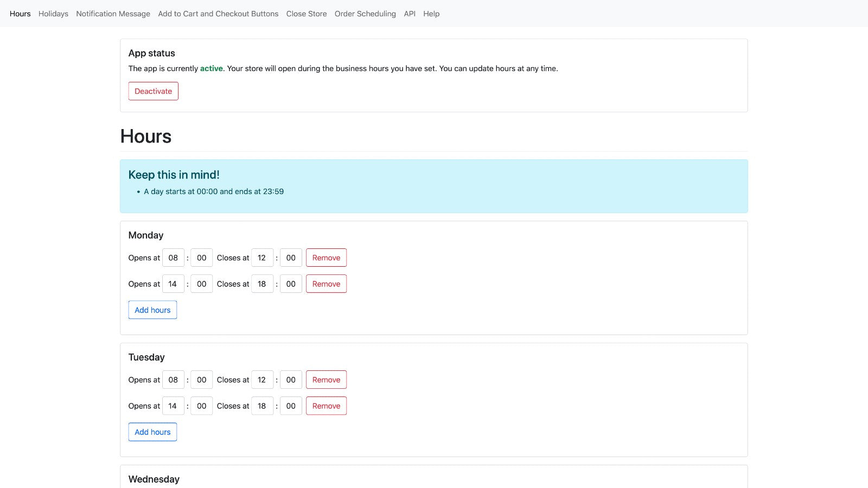Go to Order Scheduling
This screenshot has width=868, height=488.
point(365,14)
